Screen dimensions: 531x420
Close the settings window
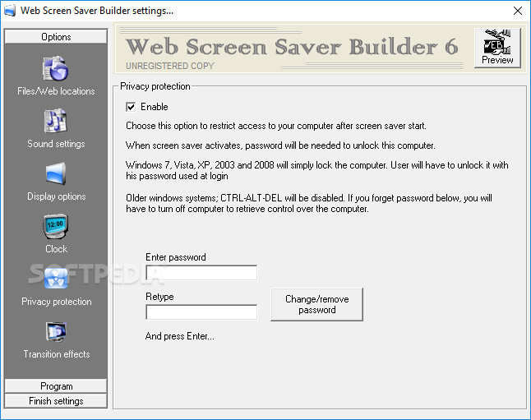pyautogui.click(x=518, y=11)
